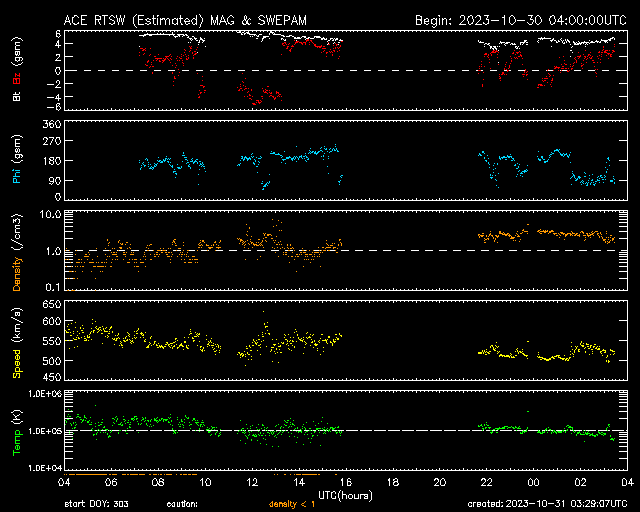Click the 'Speed (km/s)' axis label

[x=17, y=343]
